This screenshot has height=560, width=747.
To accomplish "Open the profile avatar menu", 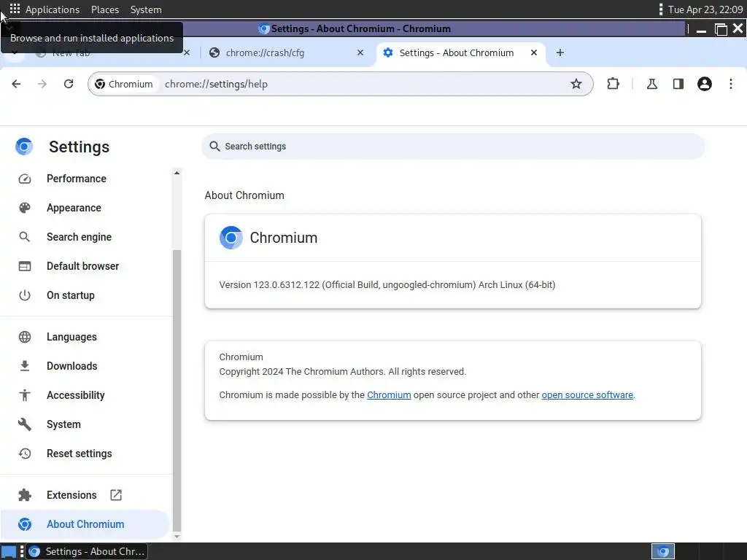I will tap(704, 84).
